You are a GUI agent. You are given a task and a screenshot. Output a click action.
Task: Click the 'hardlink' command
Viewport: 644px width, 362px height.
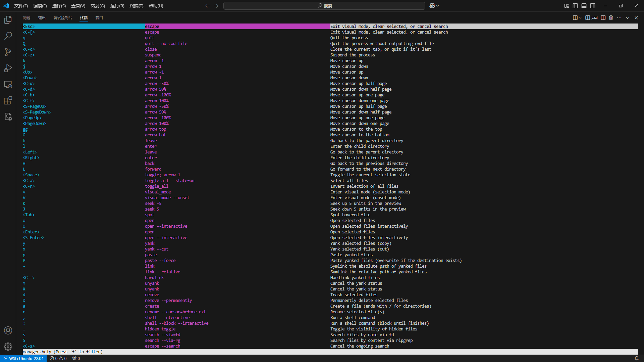click(x=154, y=278)
